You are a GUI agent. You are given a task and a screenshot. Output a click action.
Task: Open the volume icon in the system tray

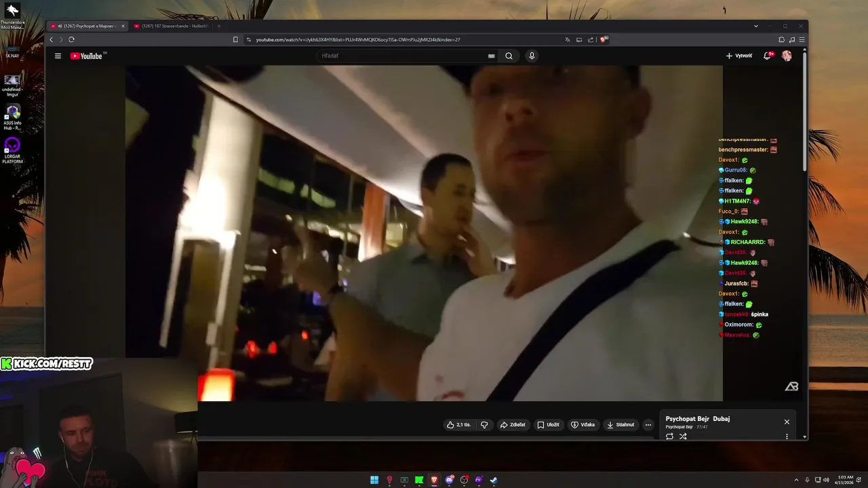click(x=826, y=480)
